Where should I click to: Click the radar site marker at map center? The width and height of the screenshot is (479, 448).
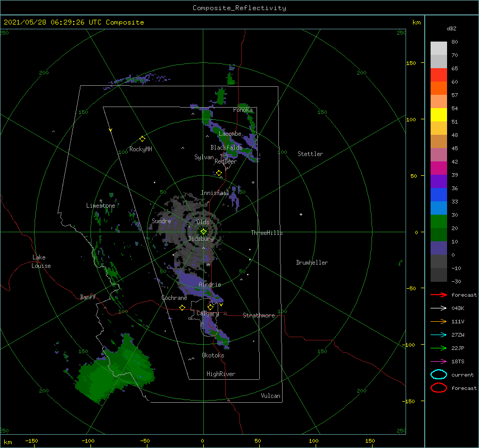click(x=203, y=232)
